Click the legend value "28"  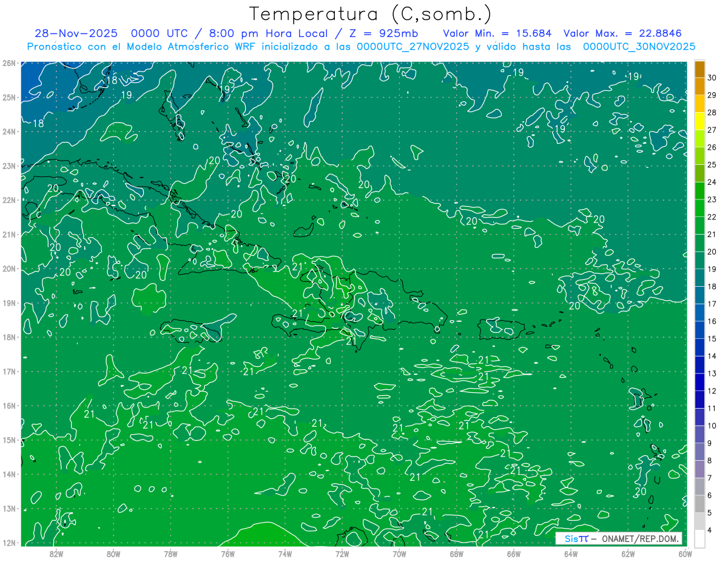[x=712, y=113]
